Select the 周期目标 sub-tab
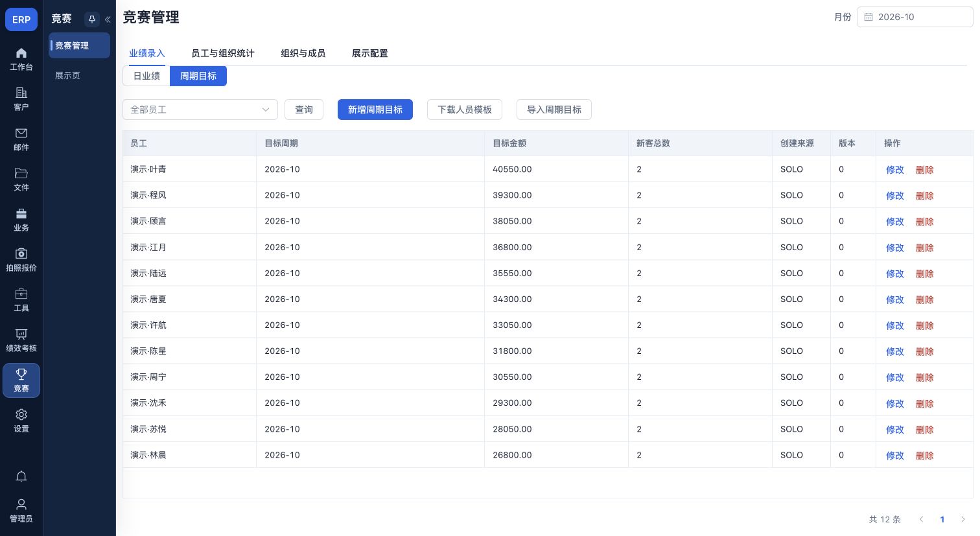This screenshot has width=980, height=536. click(x=198, y=76)
